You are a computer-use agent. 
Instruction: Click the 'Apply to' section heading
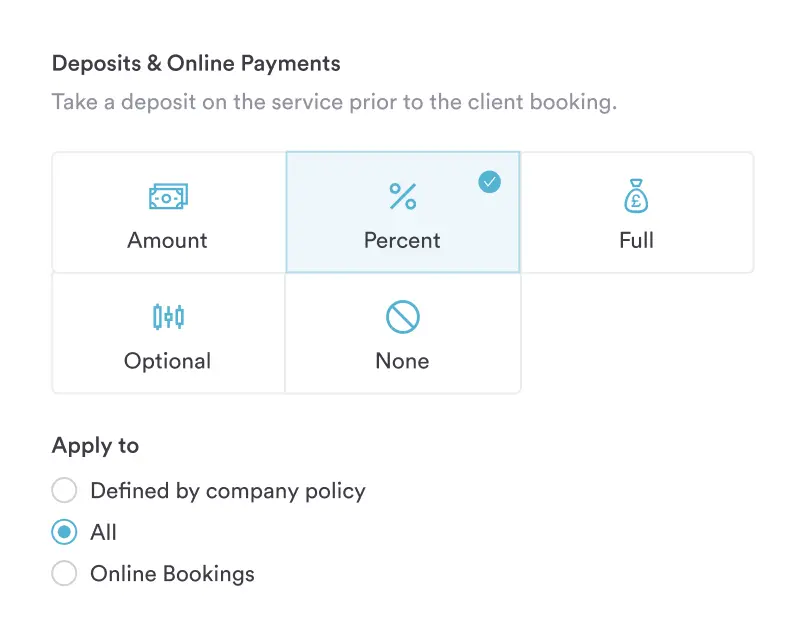[x=95, y=446]
